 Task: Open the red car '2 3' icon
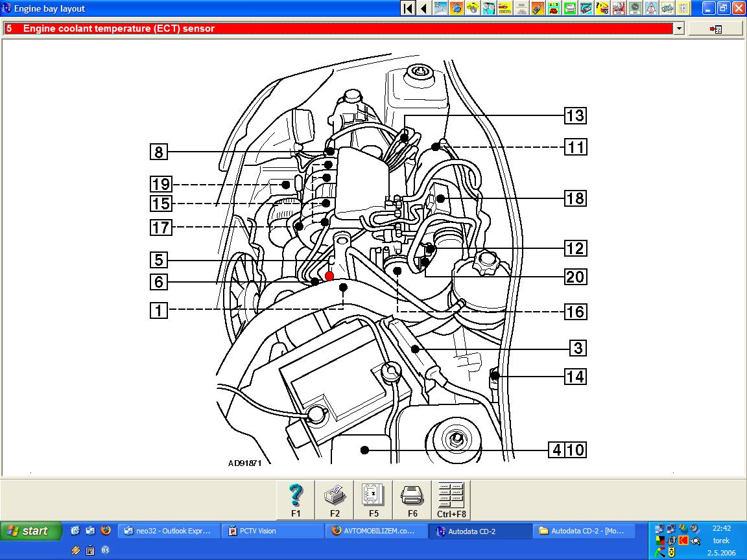pyautogui.click(x=554, y=8)
